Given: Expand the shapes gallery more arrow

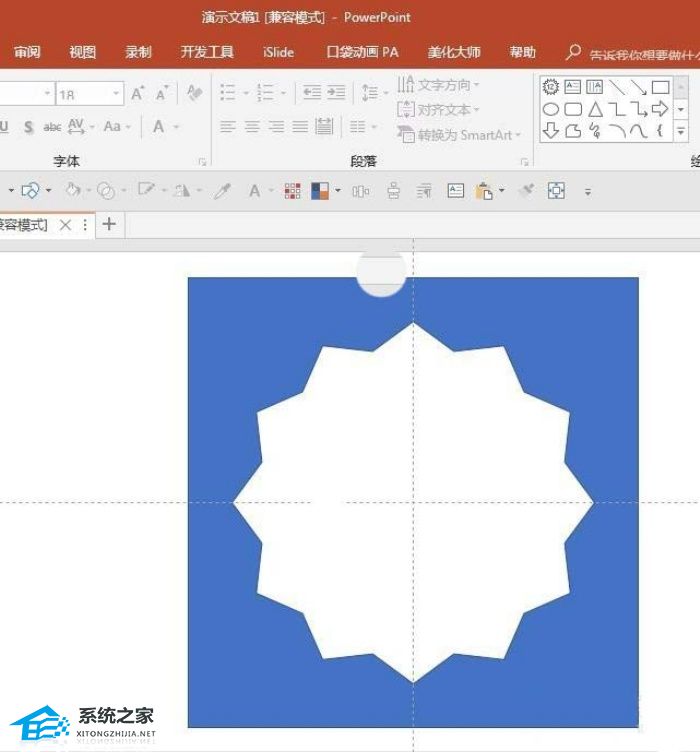Looking at the screenshot, I should (x=681, y=130).
